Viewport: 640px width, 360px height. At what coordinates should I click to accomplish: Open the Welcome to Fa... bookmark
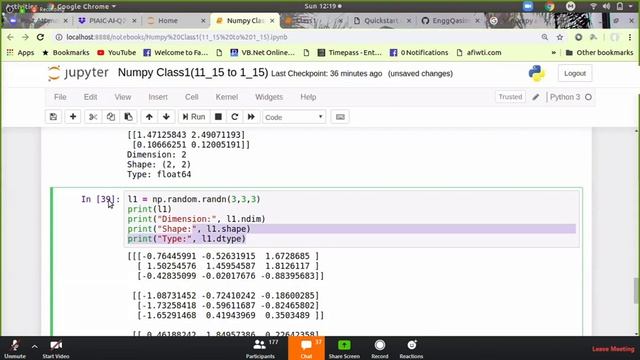point(176,53)
